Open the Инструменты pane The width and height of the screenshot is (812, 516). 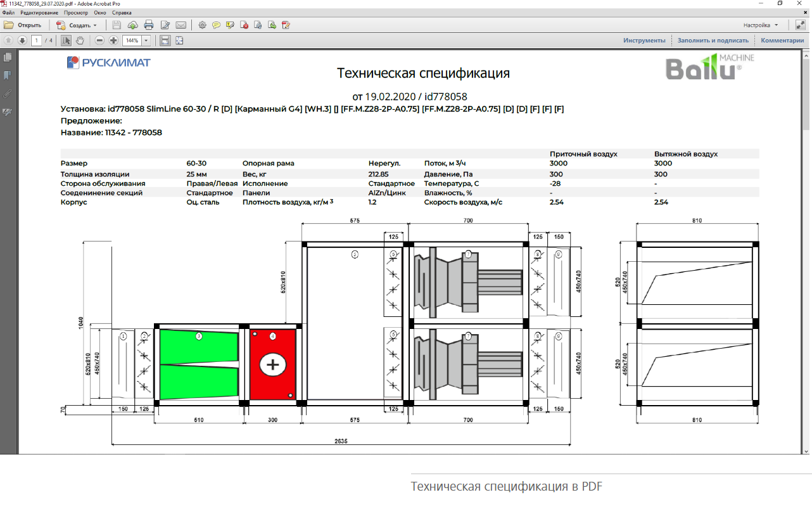[644, 40]
